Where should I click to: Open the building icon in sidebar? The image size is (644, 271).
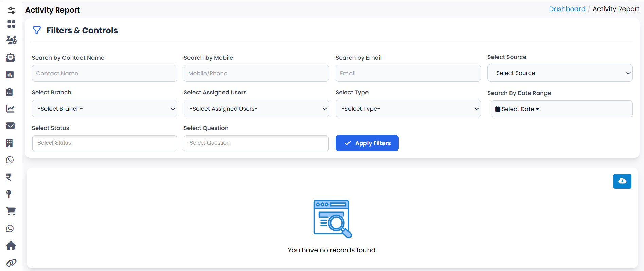point(10,143)
